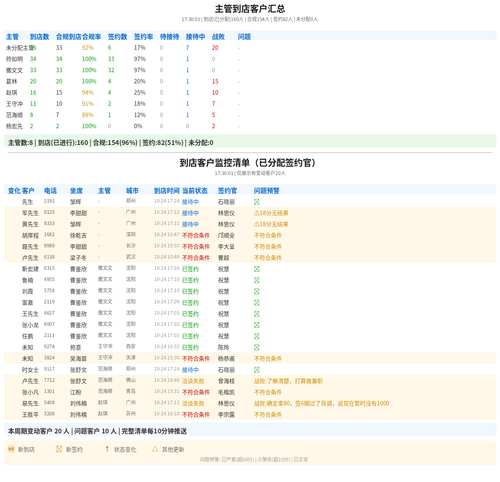Viewport: 500px width, 482px height.
Task: Click green check icon in phone 5758 row
Action: point(257,291)
